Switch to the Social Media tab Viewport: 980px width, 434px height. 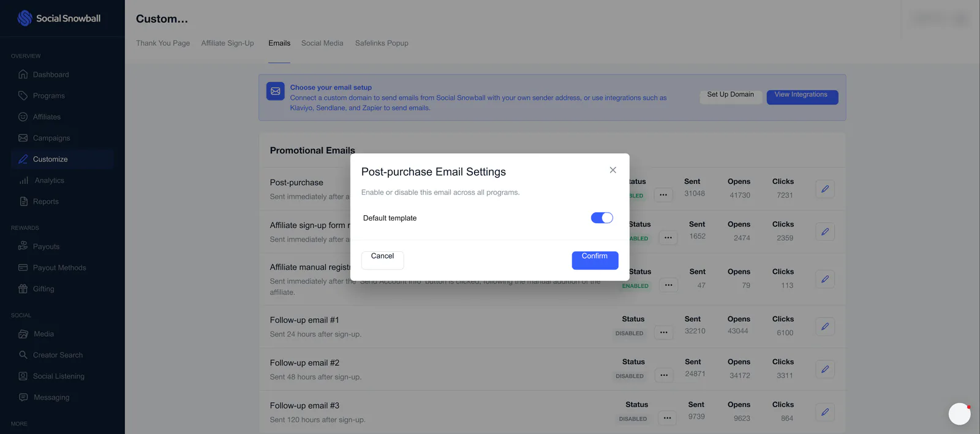[x=322, y=43]
